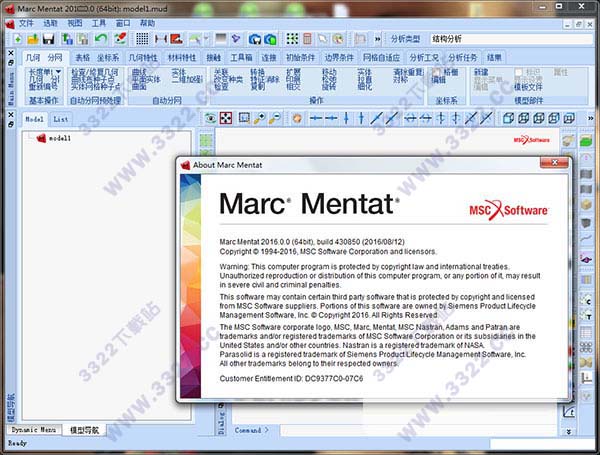The height and width of the screenshot is (455, 600).
Task: Open the 工具 menu
Action: click(x=99, y=24)
